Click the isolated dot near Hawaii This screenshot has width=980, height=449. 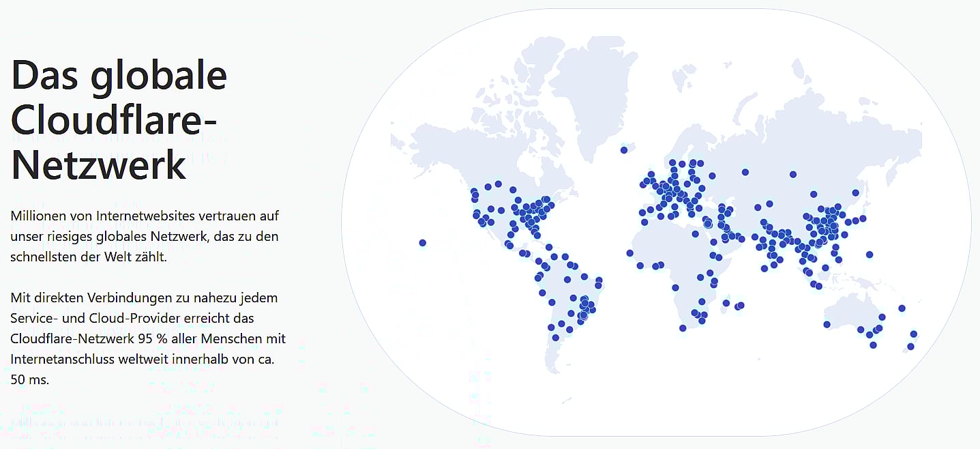click(x=423, y=243)
